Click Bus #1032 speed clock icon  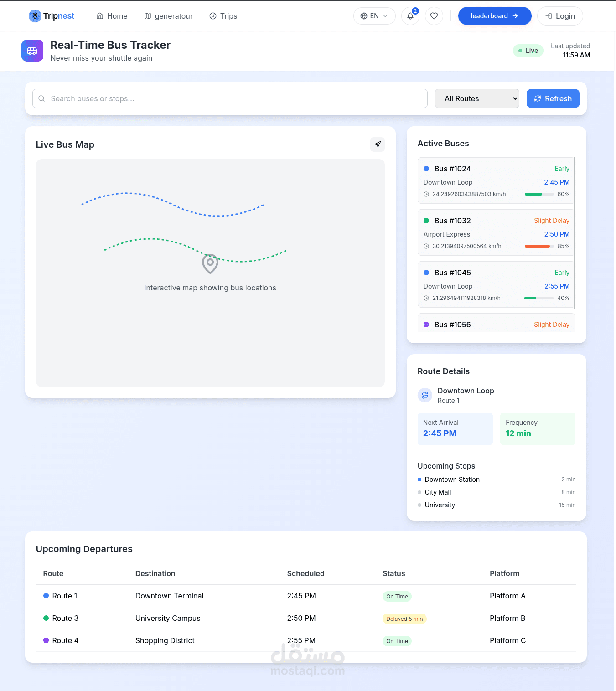[426, 246]
